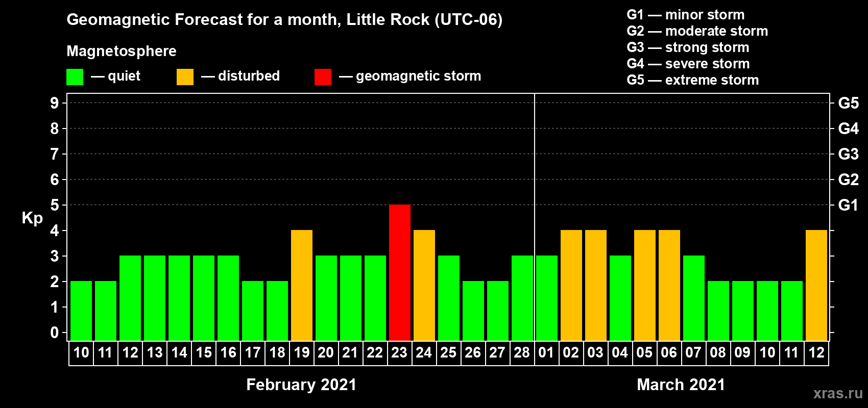The image size is (868, 408).
Task: Select the orange bar for March 02
Action: coord(571,285)
